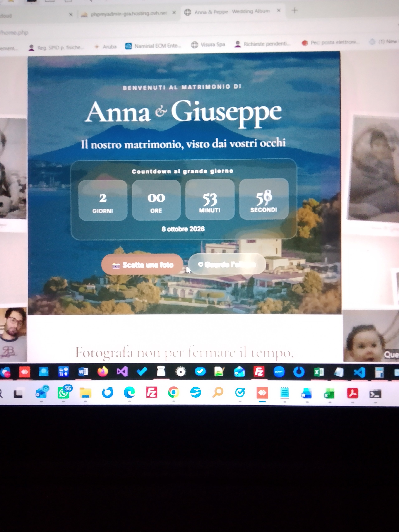This screenshot has height=532, width=399.
Task: Open the Reg. SPID p. fisiche bookmark
Action: click(x=56, y=48)
